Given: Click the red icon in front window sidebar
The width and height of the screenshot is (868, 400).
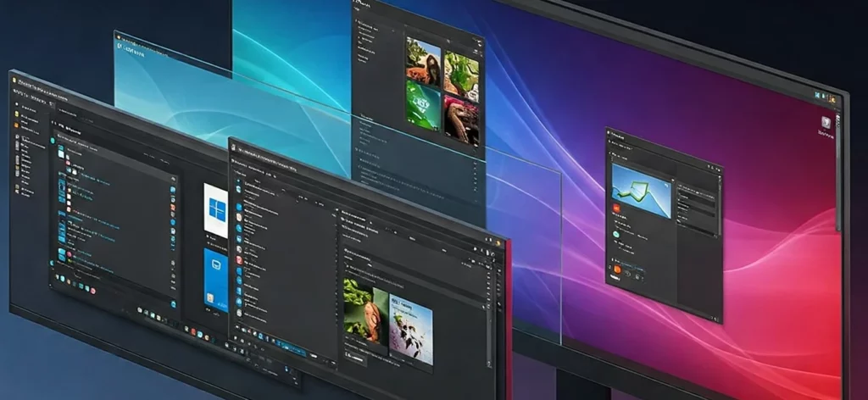Looking at the screenshot, I should click(x=239, y=260).
